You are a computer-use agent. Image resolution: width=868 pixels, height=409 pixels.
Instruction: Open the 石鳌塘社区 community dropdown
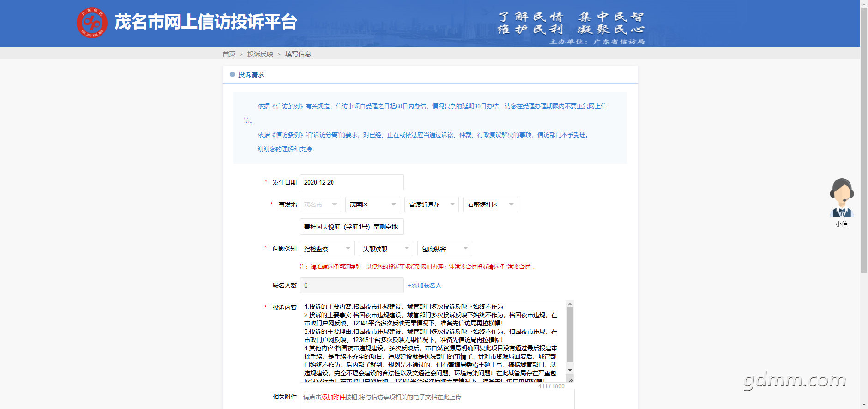[490, 204]
